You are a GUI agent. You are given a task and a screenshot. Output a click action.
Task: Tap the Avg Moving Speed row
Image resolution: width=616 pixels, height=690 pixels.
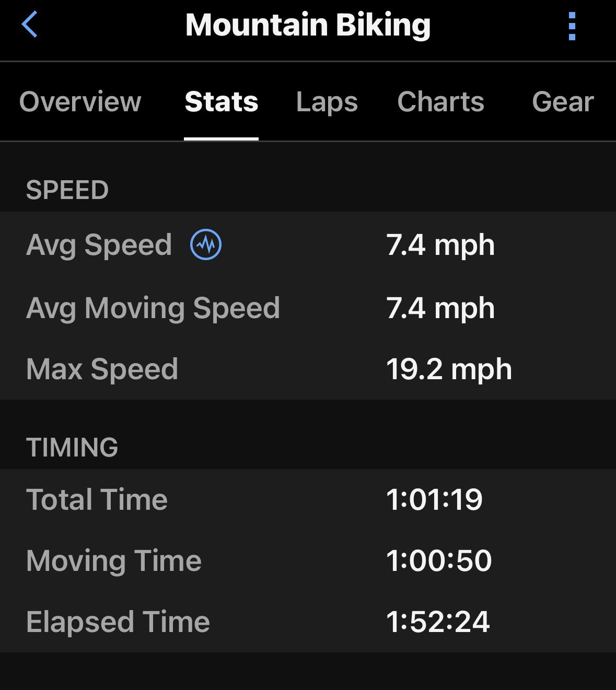coord(308,308)
